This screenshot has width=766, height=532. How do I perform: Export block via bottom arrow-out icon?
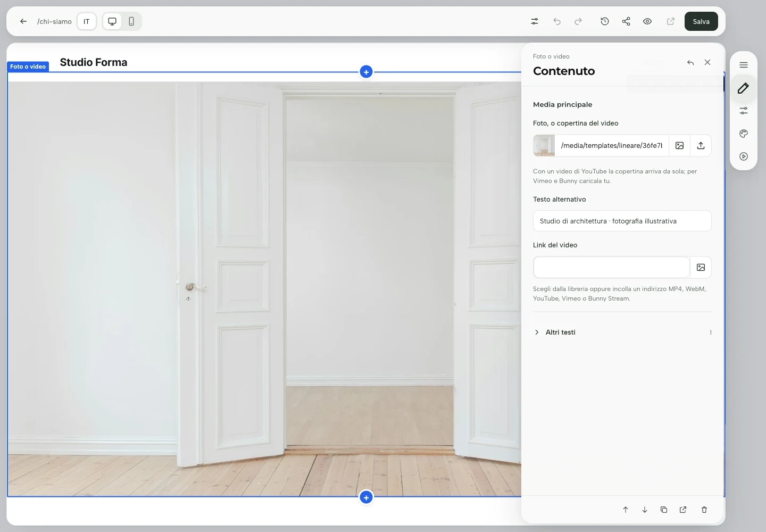[x=683, y=510]
